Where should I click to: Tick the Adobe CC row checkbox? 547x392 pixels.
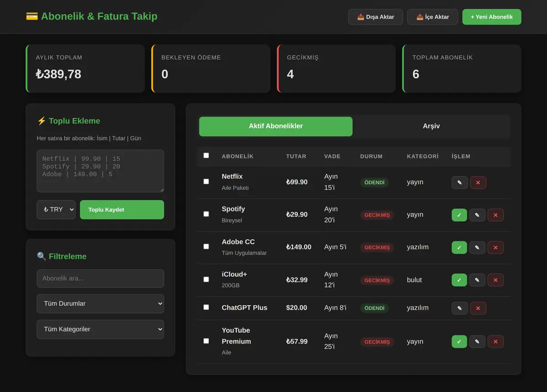tap(206, 246)
